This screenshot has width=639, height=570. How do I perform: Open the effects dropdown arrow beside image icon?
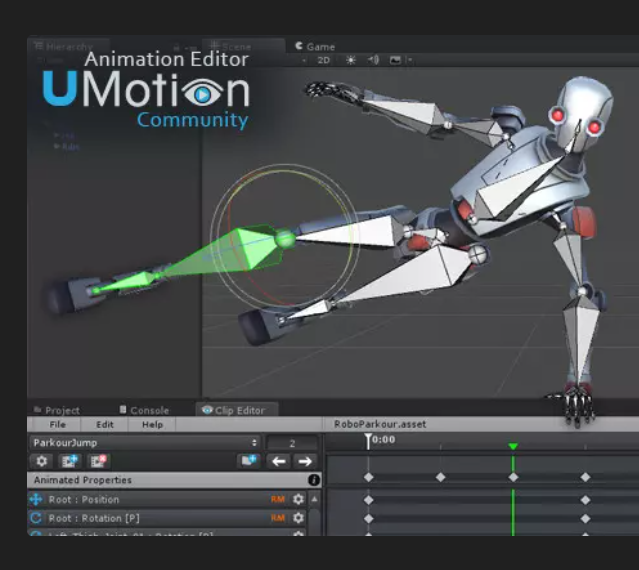point(409,60)
